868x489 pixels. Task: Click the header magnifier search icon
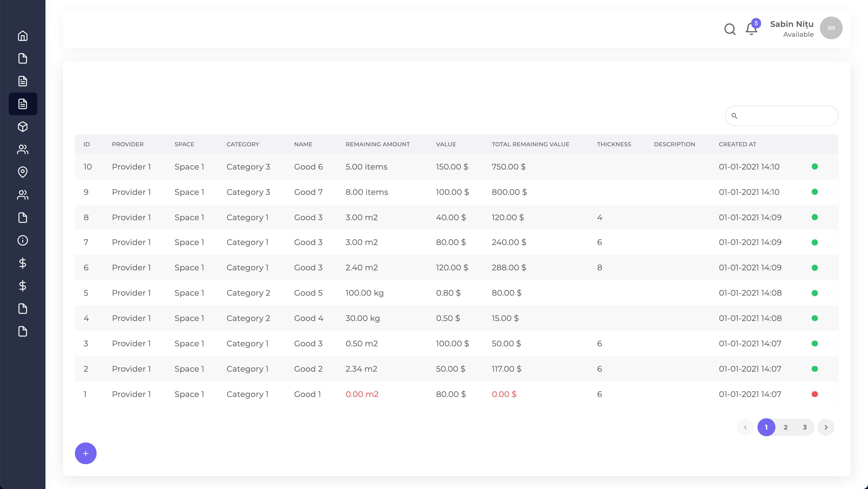[x=730, y=29]
